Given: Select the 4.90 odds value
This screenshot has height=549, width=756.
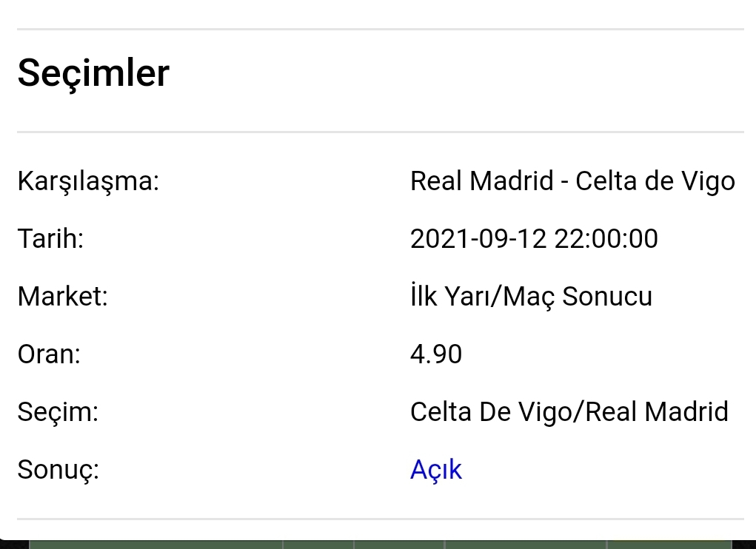Looking at the screenshot, I should (x=436, y=354).
